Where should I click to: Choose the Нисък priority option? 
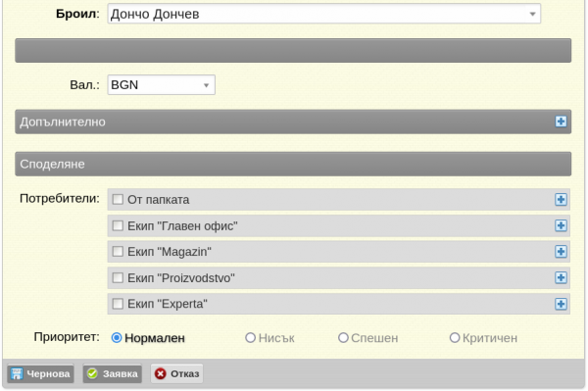[x=250, y=338]
